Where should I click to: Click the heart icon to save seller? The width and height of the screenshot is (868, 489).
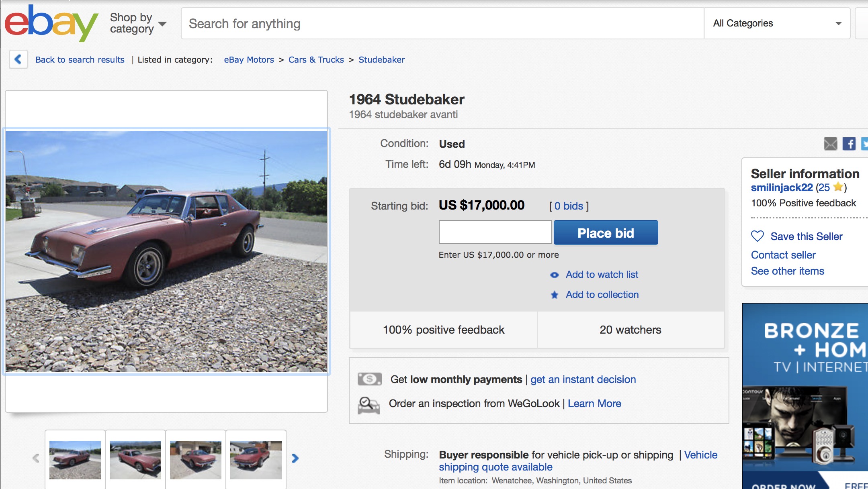[x=757, y=236]
